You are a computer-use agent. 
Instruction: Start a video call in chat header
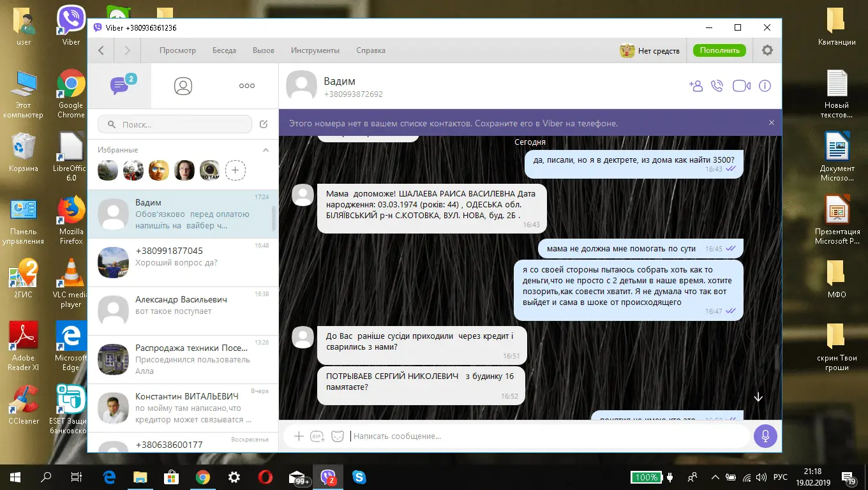[x=741, y=86]
